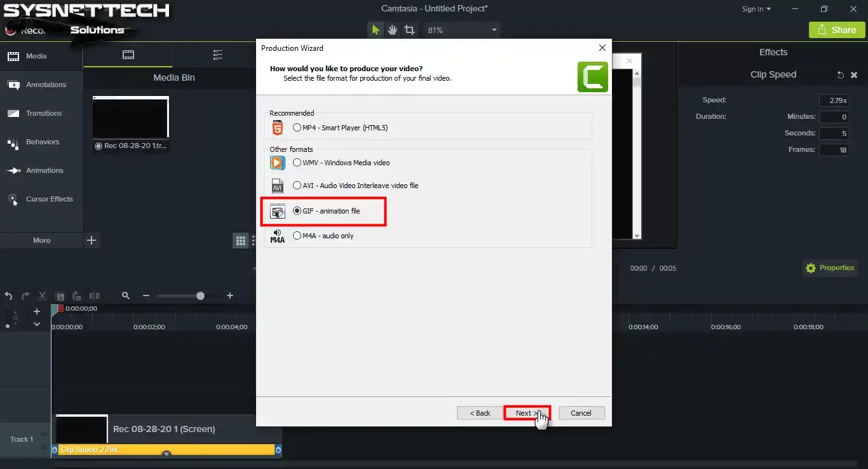Switch to the Library list tab
The height and width of the screenshot is (469, 868).
[218, 55]
